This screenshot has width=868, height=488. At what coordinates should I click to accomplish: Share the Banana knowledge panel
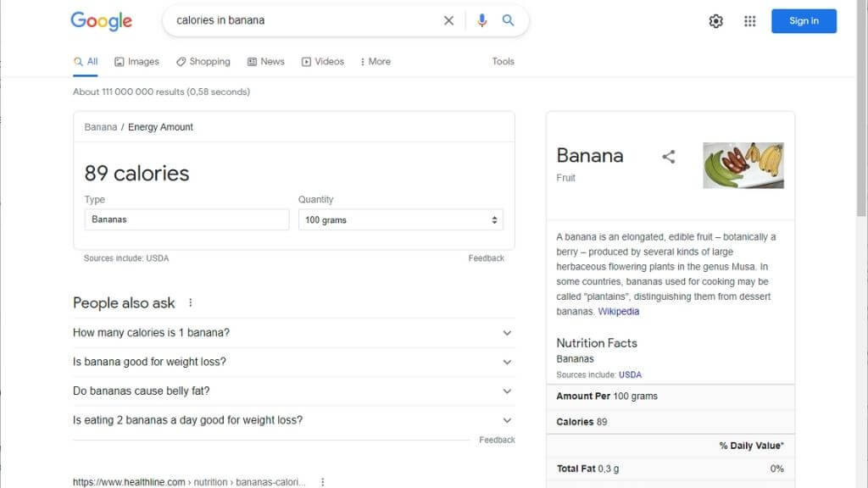click(x=669, y=157)
